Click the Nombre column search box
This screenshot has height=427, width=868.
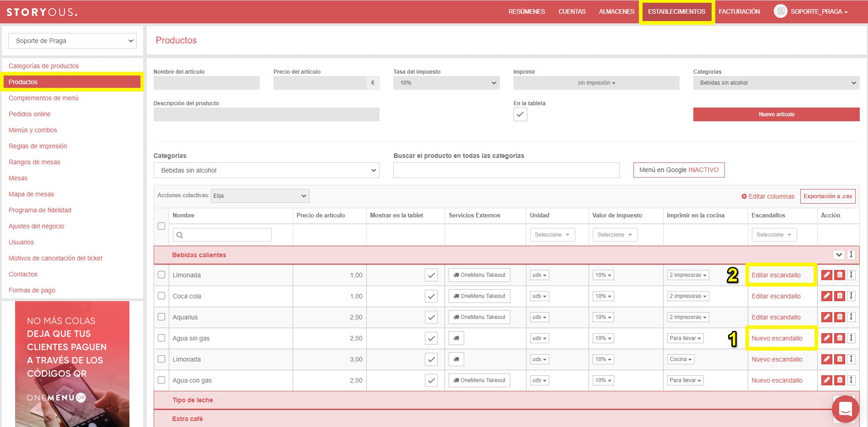[222, 235]
